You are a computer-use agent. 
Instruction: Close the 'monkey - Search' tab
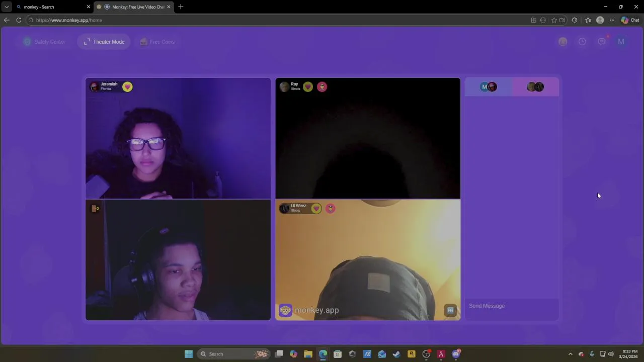[x=89, y=7]
